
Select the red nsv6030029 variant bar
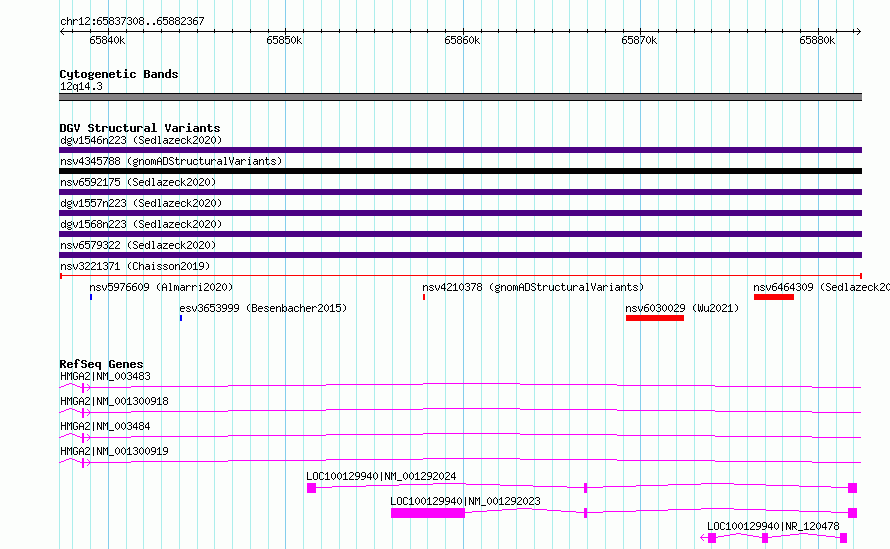tap(655, 318)
